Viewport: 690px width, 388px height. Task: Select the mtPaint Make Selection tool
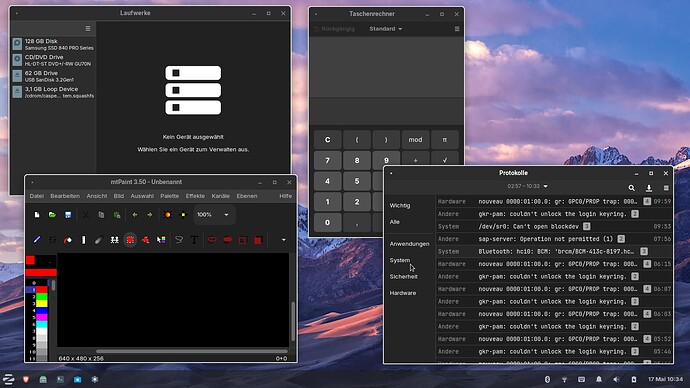pos(130,240)
